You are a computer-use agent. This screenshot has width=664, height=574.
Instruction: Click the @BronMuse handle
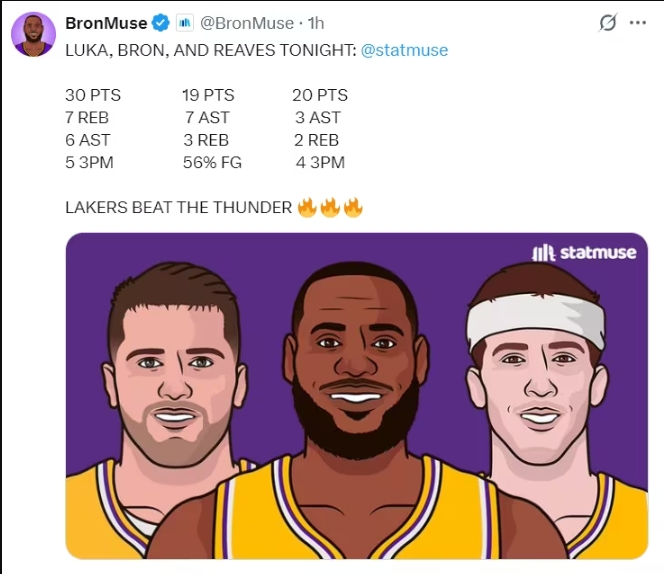[250, 23]
